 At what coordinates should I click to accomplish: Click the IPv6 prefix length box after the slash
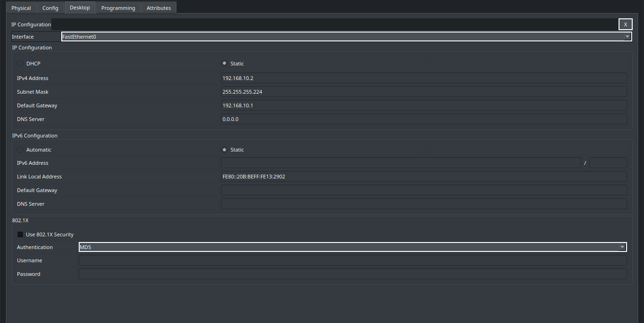click(x=608, y=163)
